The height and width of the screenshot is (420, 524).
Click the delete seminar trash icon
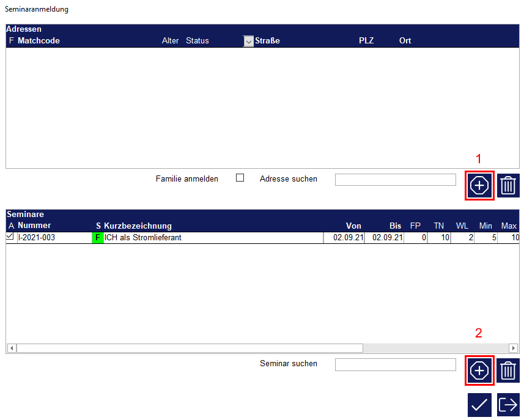(508, 370)
